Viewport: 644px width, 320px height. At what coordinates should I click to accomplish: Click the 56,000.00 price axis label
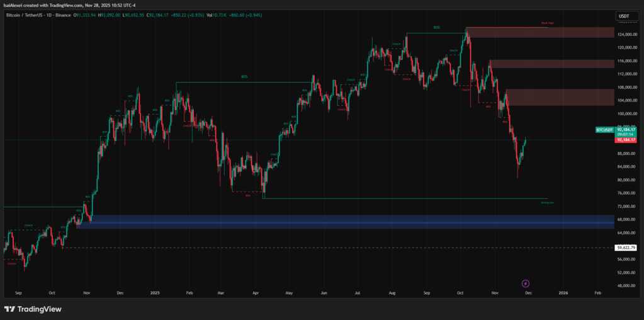click(x=627, y=259)
